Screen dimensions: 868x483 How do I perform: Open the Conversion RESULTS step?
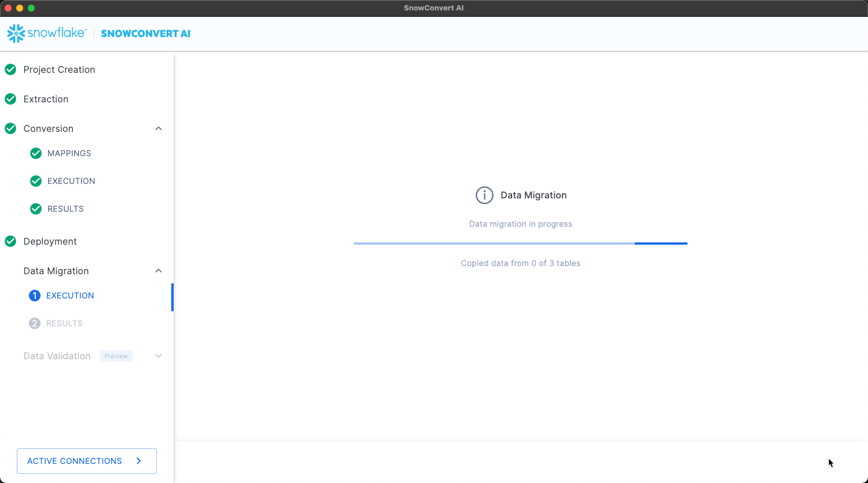coord(65,209)
